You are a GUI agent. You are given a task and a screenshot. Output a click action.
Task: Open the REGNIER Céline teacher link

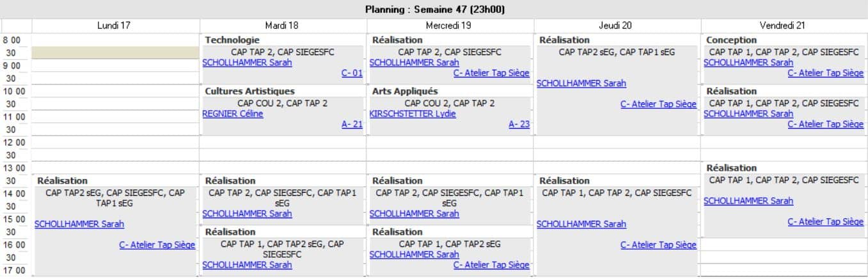(x=232, y=114)
